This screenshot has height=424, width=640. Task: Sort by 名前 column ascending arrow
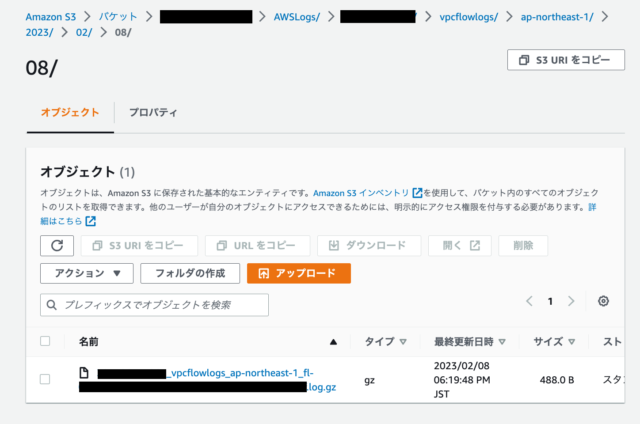(333, 342)
